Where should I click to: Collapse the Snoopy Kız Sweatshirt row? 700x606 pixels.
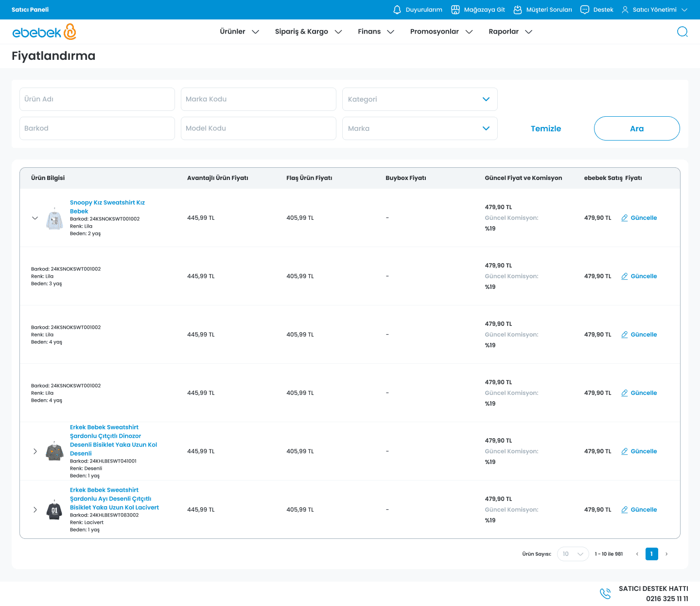35,218
